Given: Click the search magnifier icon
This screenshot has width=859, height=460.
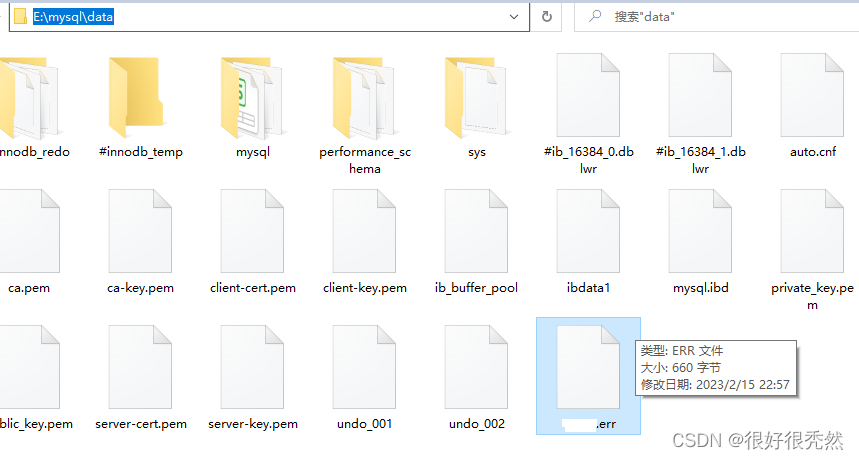Looking at the screenshot, I should pyautogui.click(x=595, y=16).
